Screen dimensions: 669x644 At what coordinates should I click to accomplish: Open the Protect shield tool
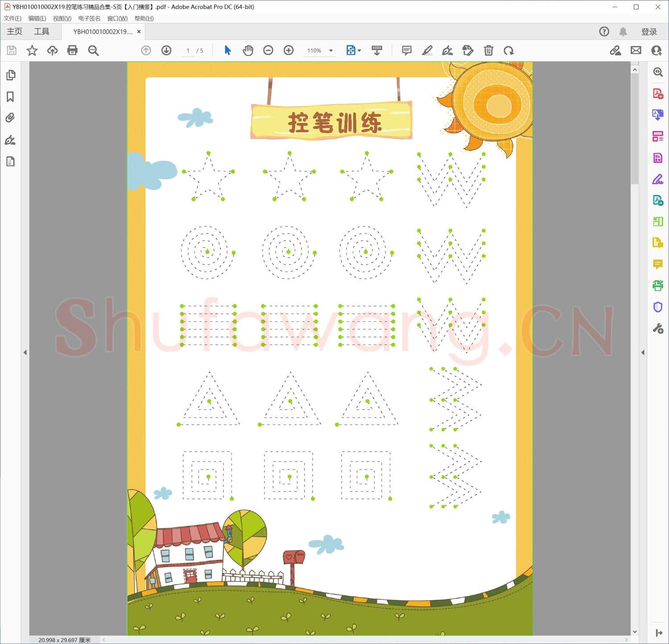[658, 307]
